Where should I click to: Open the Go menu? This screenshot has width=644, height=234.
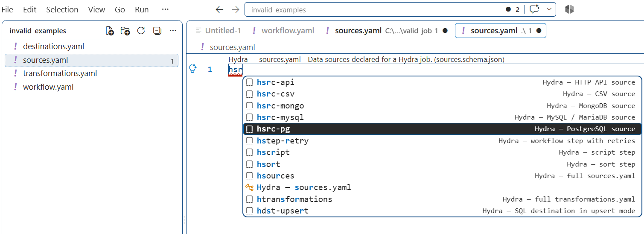pos(120,9)
